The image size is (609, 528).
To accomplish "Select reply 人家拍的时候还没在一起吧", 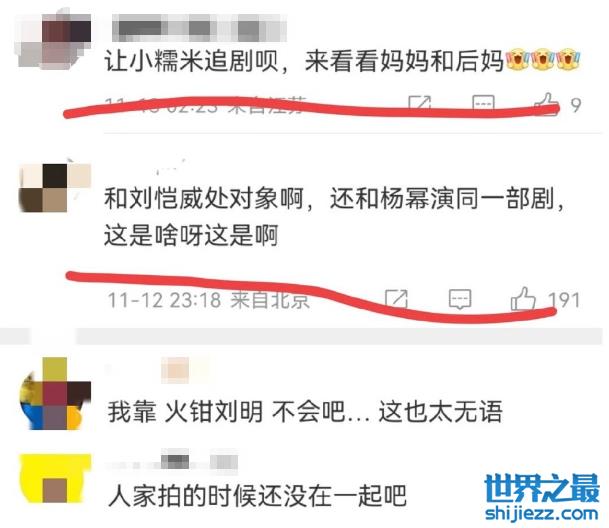I will (258, 495).
